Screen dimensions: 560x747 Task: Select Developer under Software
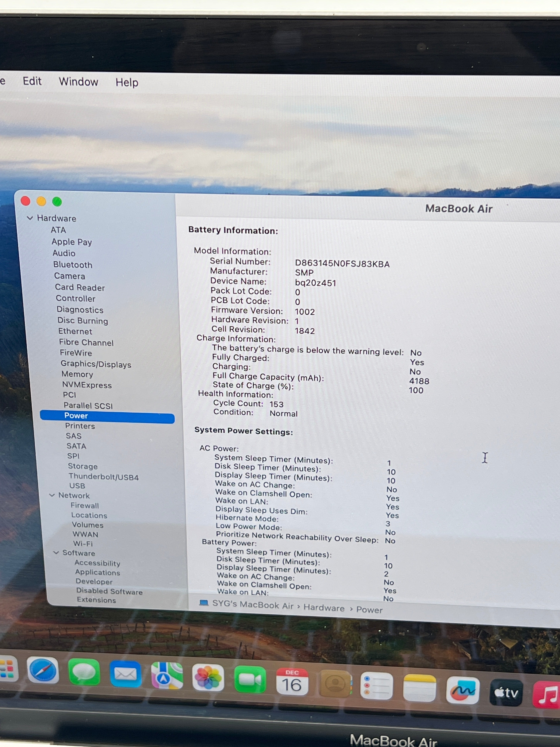point(94,582)
